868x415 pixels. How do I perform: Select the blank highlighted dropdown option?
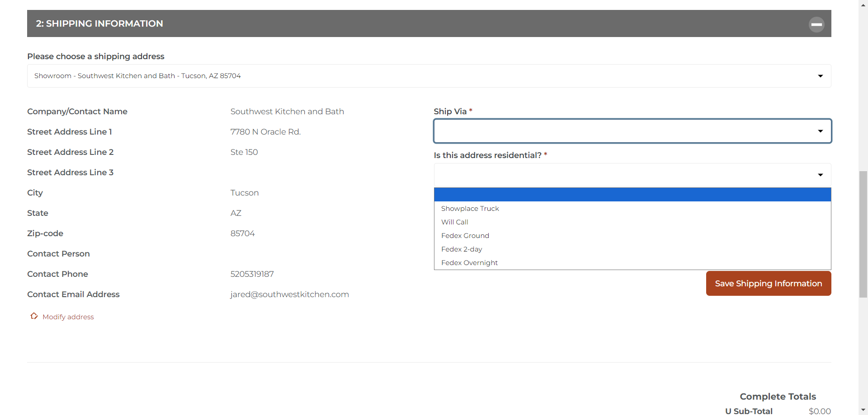point(632,195)
